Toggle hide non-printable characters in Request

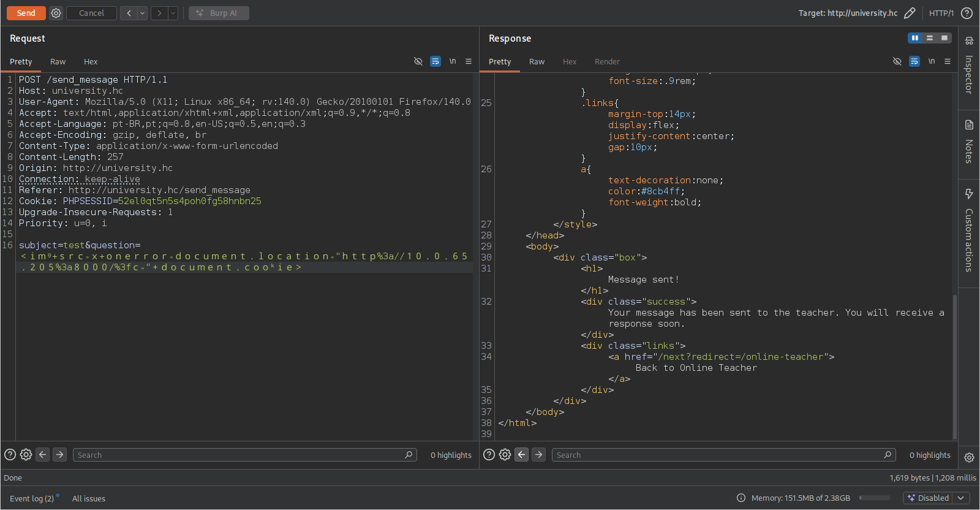(x=418, y=61)
